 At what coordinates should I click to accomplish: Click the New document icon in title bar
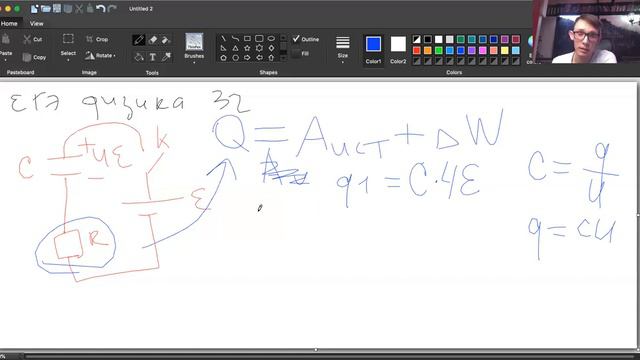(35, 9)
